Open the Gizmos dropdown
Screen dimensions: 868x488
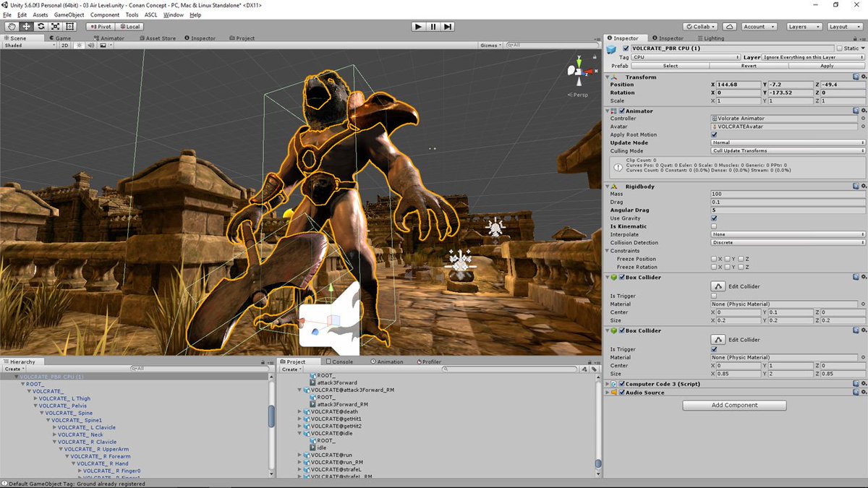490,45
